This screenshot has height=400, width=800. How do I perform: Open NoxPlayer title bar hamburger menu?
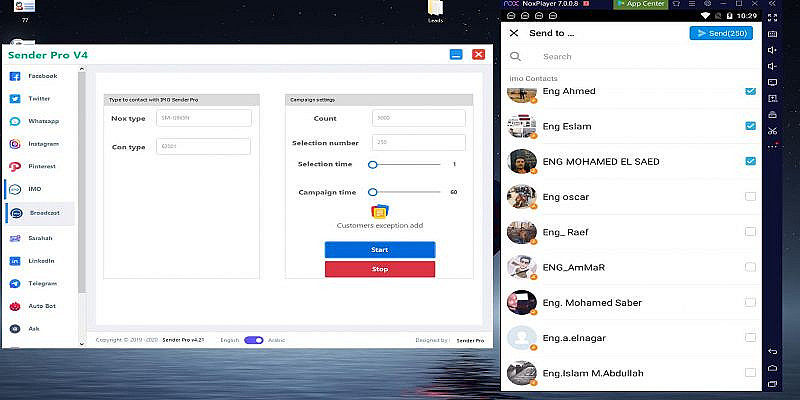pos(691,4)
